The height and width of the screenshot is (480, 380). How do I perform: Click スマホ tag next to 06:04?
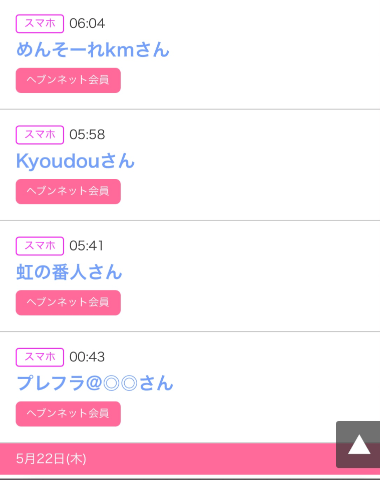[x=40, y=23]
